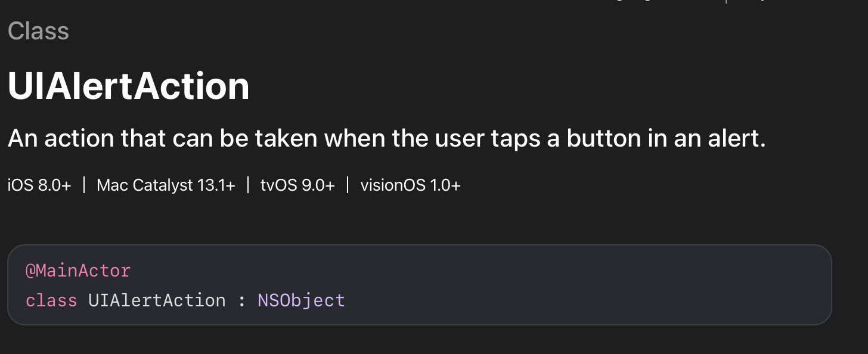Click the divider between tvOS and visionOS
Viewport: 868px width, 354px height.
[348, 185]
